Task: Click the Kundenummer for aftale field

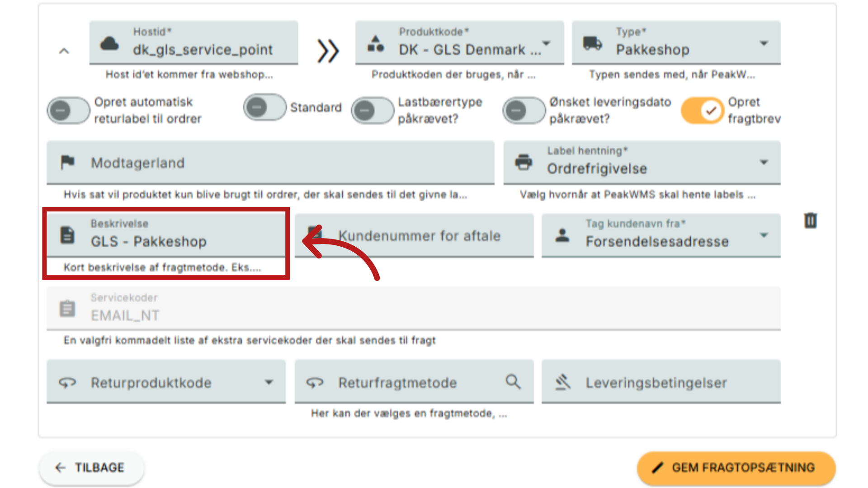Action: click(414, 235)
